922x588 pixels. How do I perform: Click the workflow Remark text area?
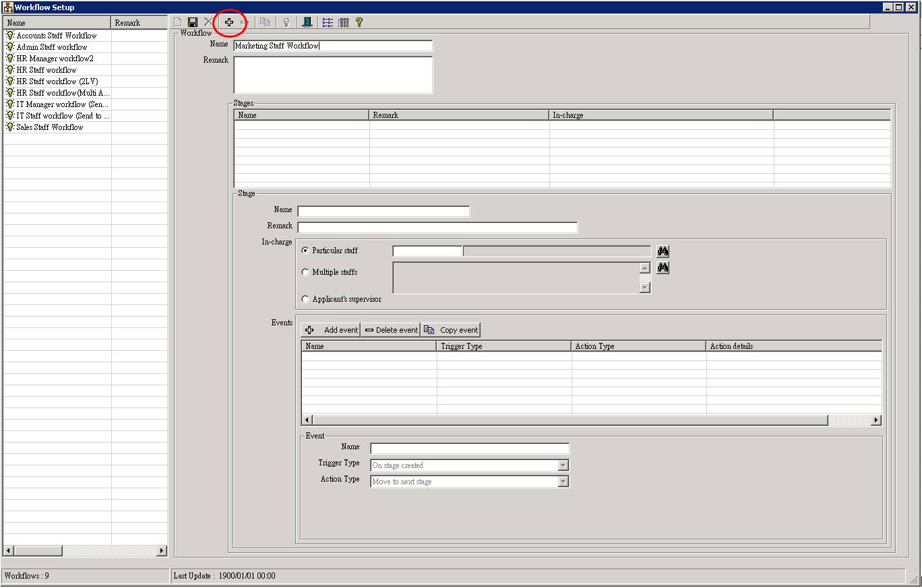(x=333, y=75)
